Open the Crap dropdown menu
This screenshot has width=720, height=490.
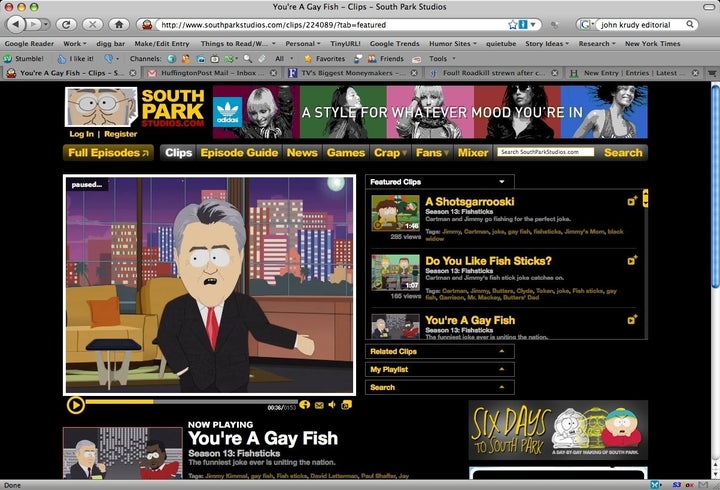(x=390, y=152)
